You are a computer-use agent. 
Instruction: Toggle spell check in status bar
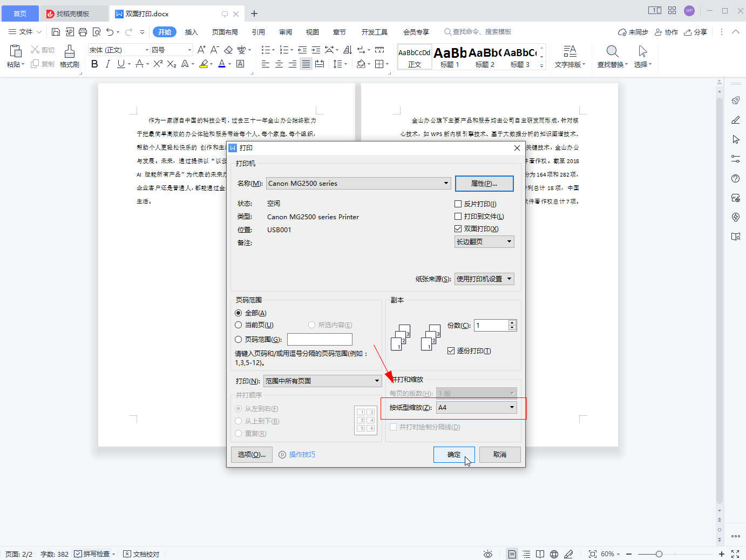(94, 554)
